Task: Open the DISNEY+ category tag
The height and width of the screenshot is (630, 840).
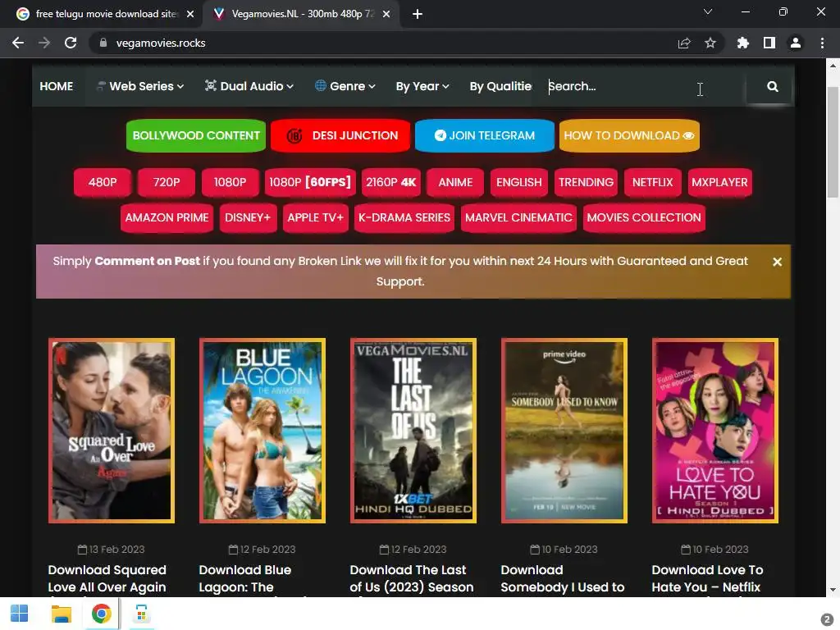Action: coord(248,217)
